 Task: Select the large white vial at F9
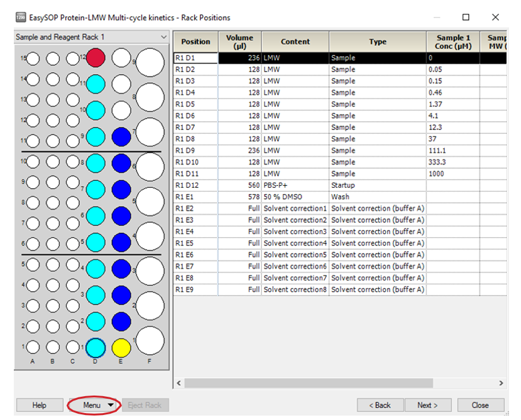[x=150, y=62]
